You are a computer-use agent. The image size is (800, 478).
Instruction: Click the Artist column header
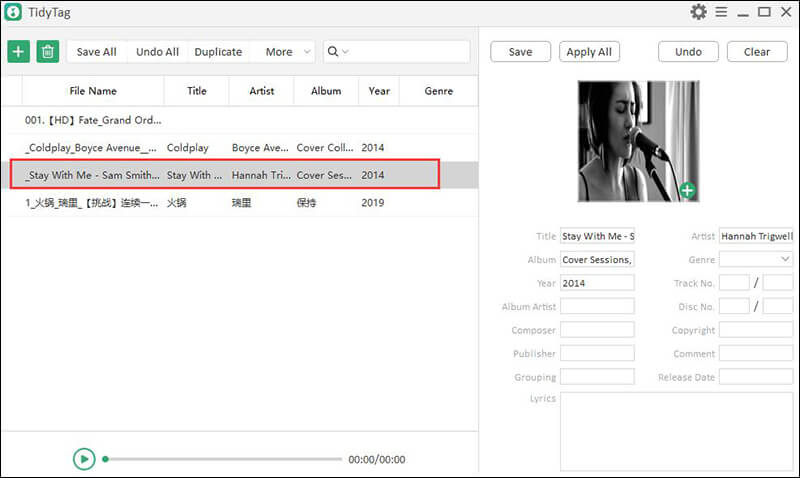pos(261,91)
